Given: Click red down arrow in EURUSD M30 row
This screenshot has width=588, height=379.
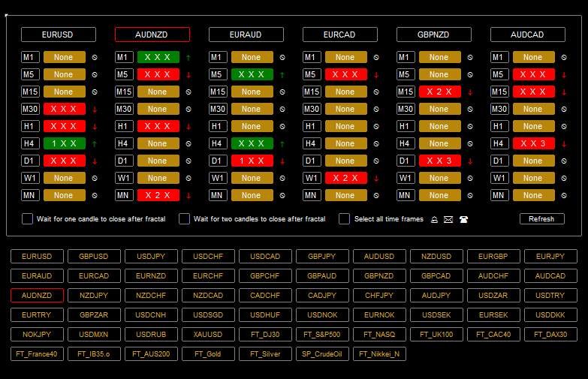Looking at the screenshot, I should [x=95, y=109].
